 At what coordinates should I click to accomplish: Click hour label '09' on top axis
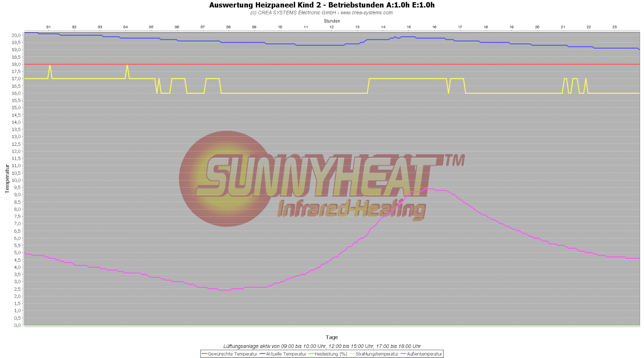(x=254, y=27)
